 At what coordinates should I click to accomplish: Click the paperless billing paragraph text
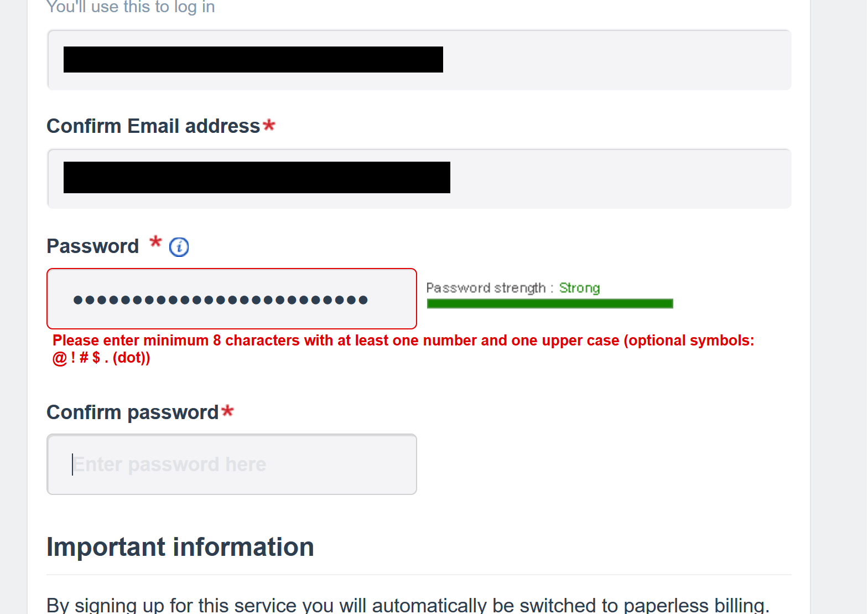click(407, 605)
